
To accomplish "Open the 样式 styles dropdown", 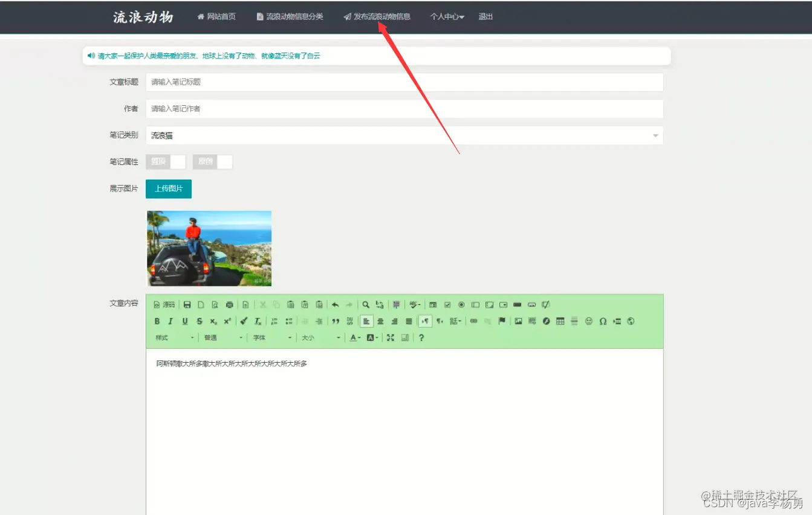I will tap(175, 338).
